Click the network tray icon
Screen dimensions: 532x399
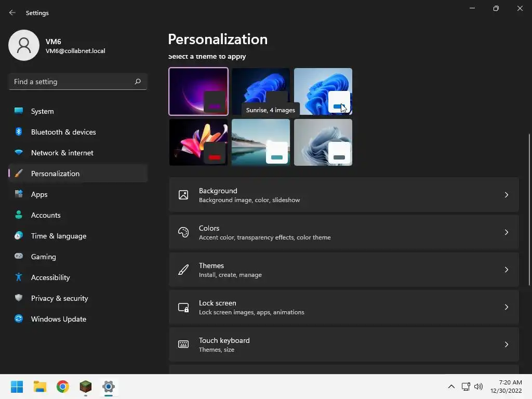tap(466, 387)
